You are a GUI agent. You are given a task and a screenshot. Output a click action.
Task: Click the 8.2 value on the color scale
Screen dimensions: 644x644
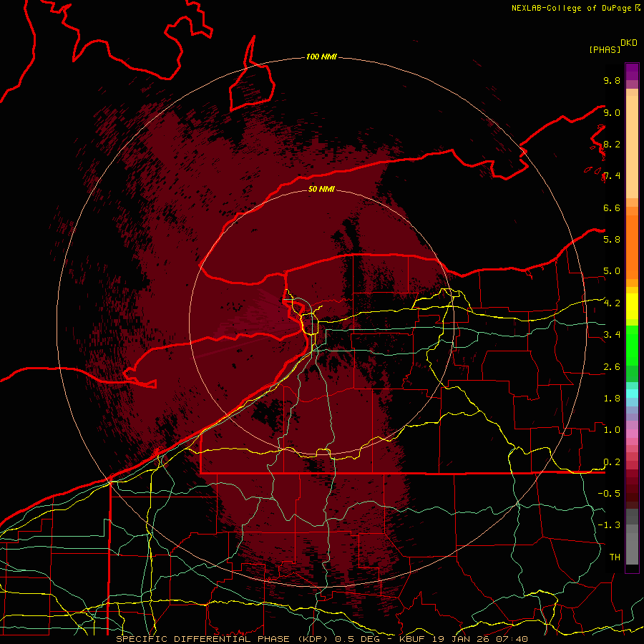612,144
